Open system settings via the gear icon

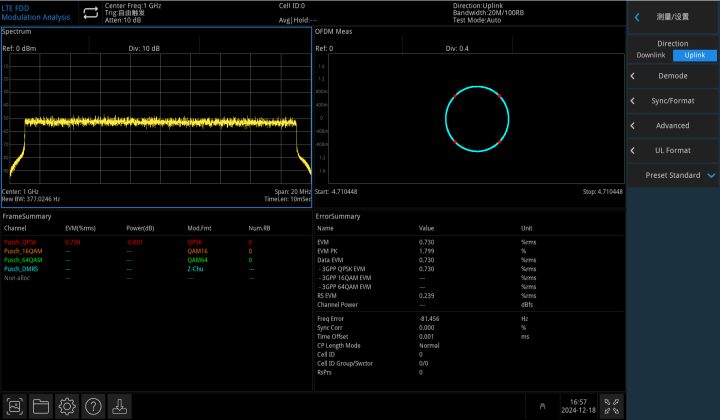pyautogui.click(x=67, y=406)
